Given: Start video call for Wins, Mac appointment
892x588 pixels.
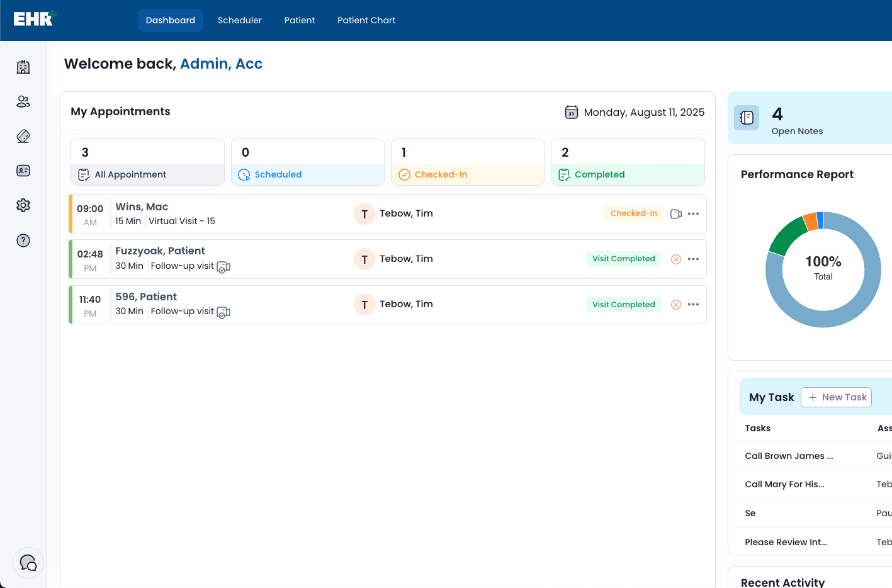Looking at the screenshot, I should coord(676,213).
